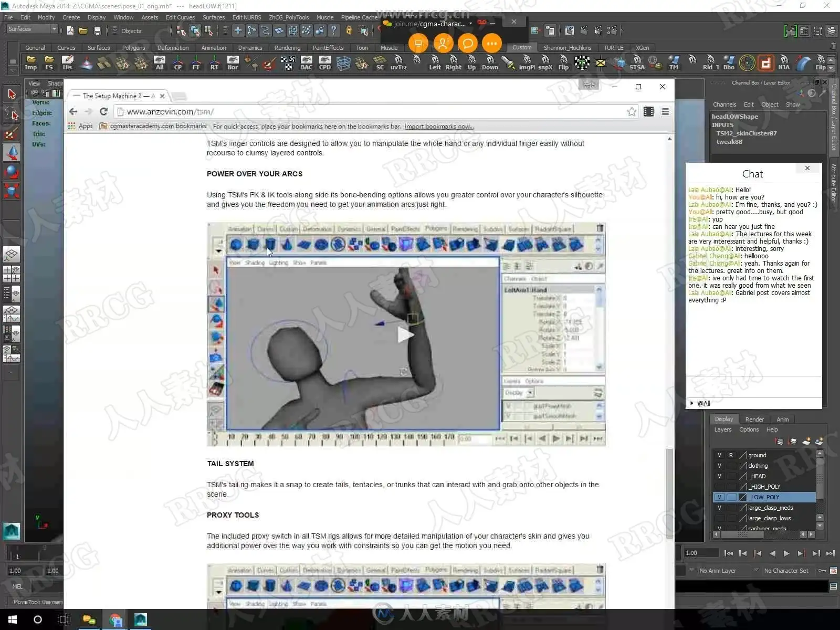This screenshot has width=840, height=630.
Task: Open the shelf options menu arrow at left
Action: (13, 70)
